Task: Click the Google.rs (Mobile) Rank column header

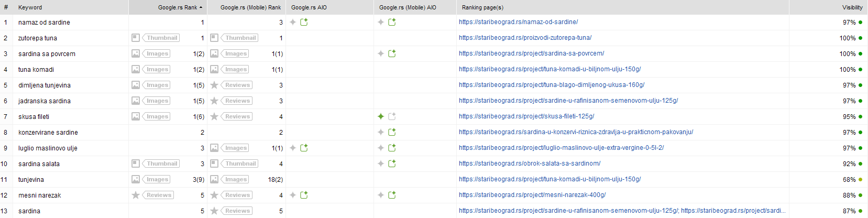Action: tap(250, 7)
